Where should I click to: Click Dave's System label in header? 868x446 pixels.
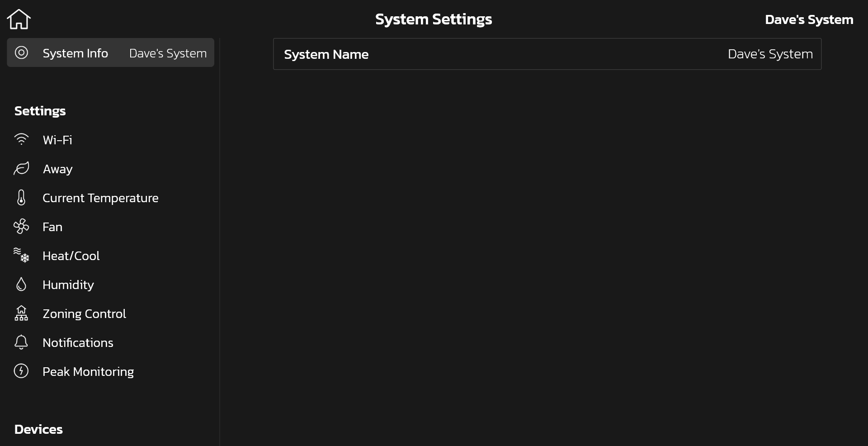809,19
